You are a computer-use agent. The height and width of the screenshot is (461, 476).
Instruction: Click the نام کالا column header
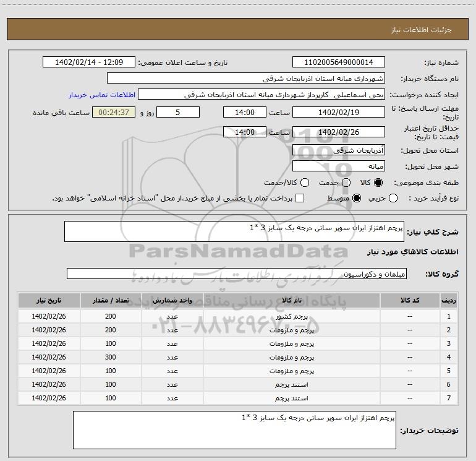point(291,301)
